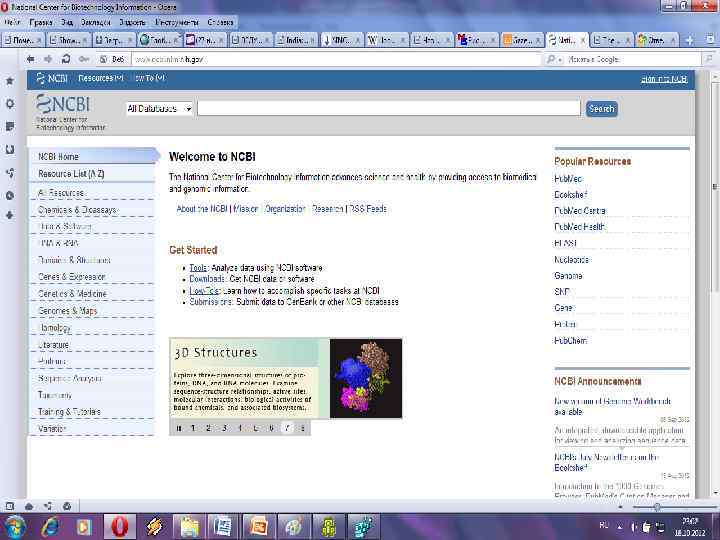Go to slide 7 in the slideshow

point(287,428)
